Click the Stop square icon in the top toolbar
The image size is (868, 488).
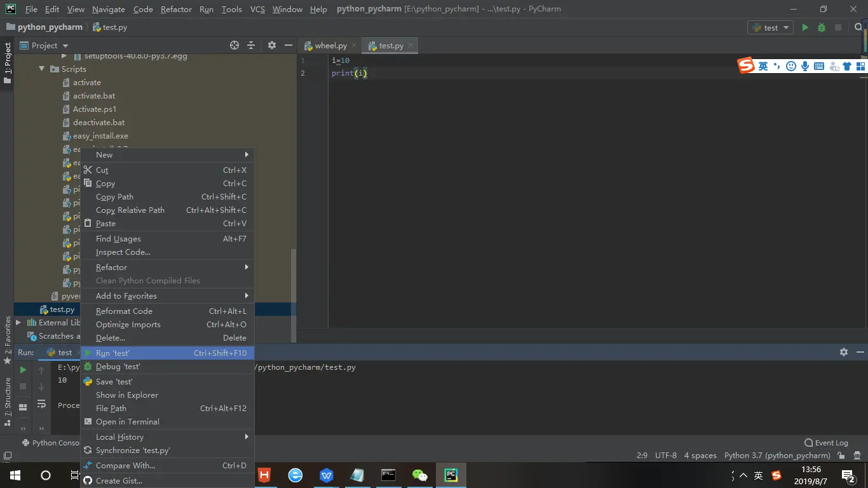[838, 27]
